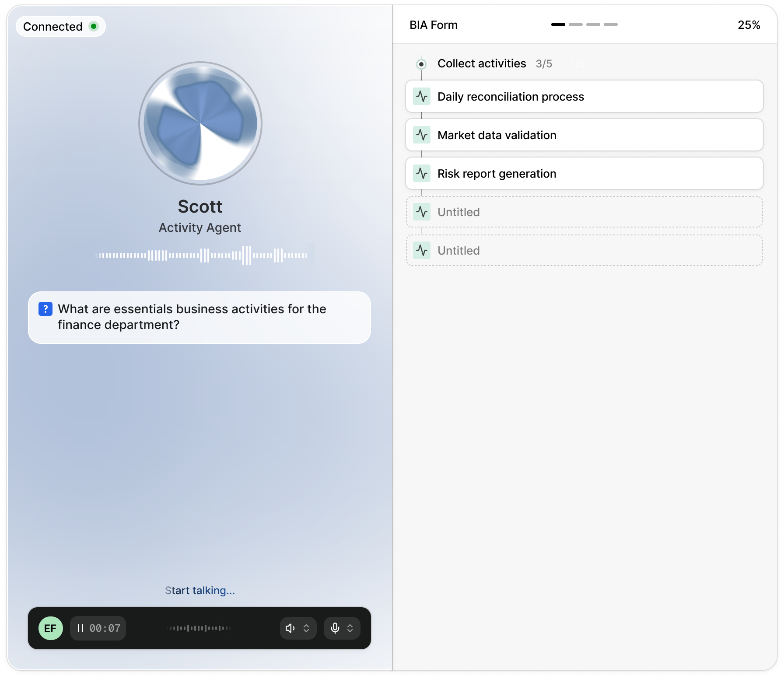Click the first filled progress segment
784x679 pixels.
558,24
